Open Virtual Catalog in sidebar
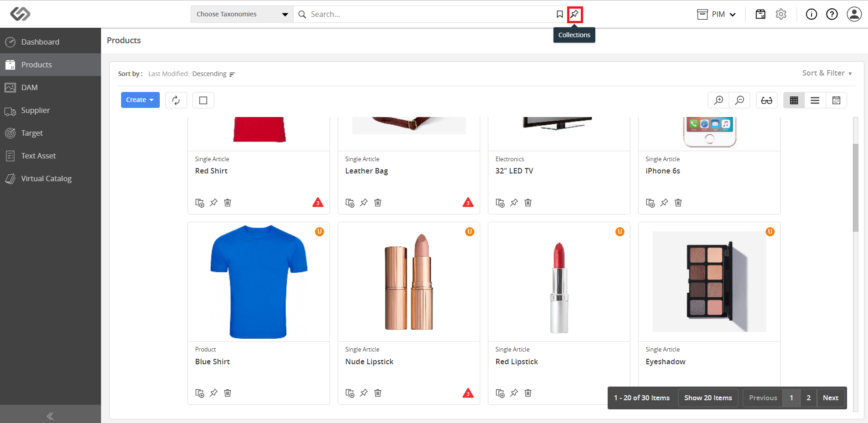 [x=51, y=178]
